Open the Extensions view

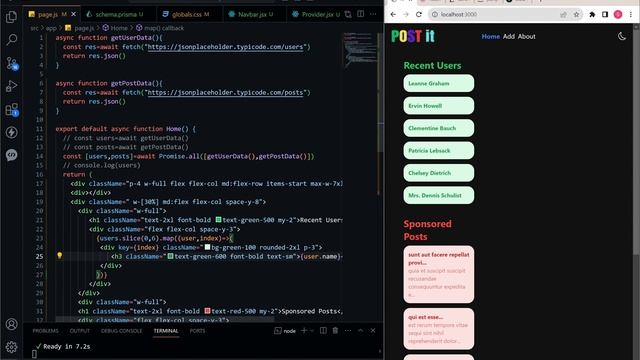point(12,109)
